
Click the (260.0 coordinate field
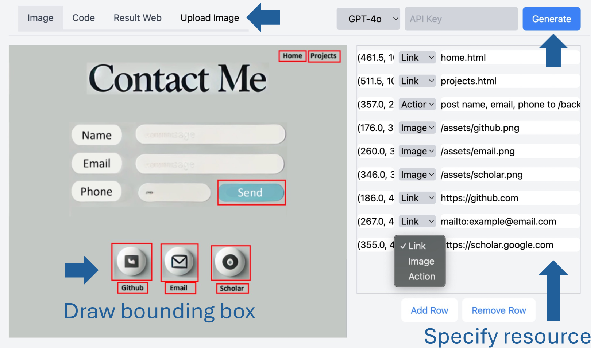click(x=376, y=151)
